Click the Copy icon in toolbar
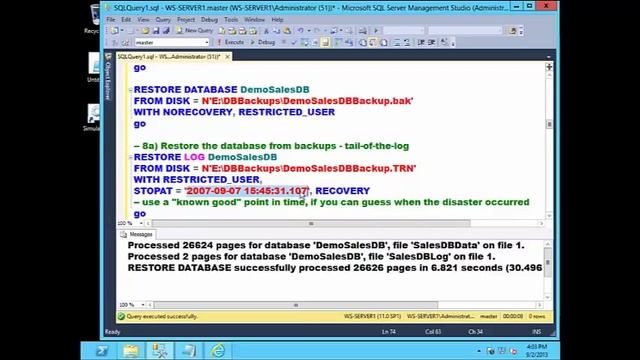 276,31
